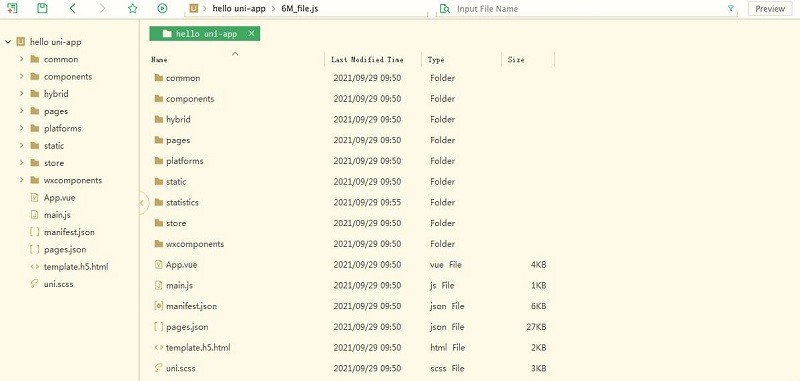Close the hello uni-app tab
Image resolution: width=800 pixels, height=381 pixels.
point(251,34)
